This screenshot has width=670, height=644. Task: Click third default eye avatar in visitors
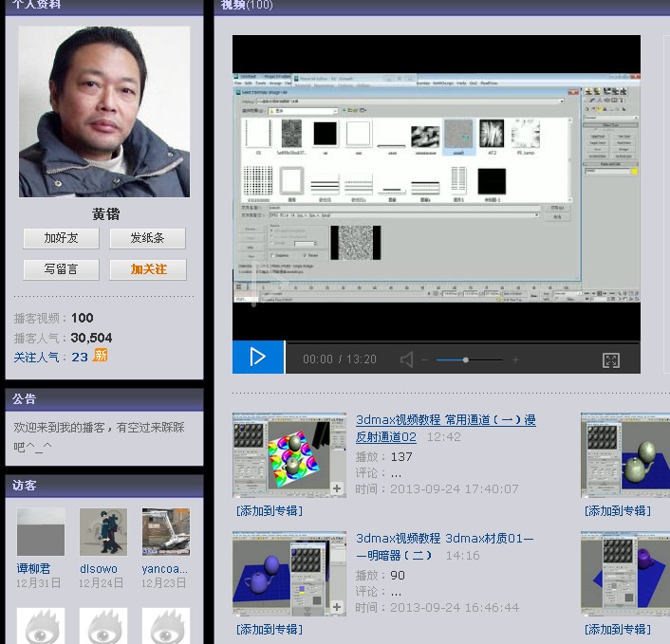(x=166, y=626)
